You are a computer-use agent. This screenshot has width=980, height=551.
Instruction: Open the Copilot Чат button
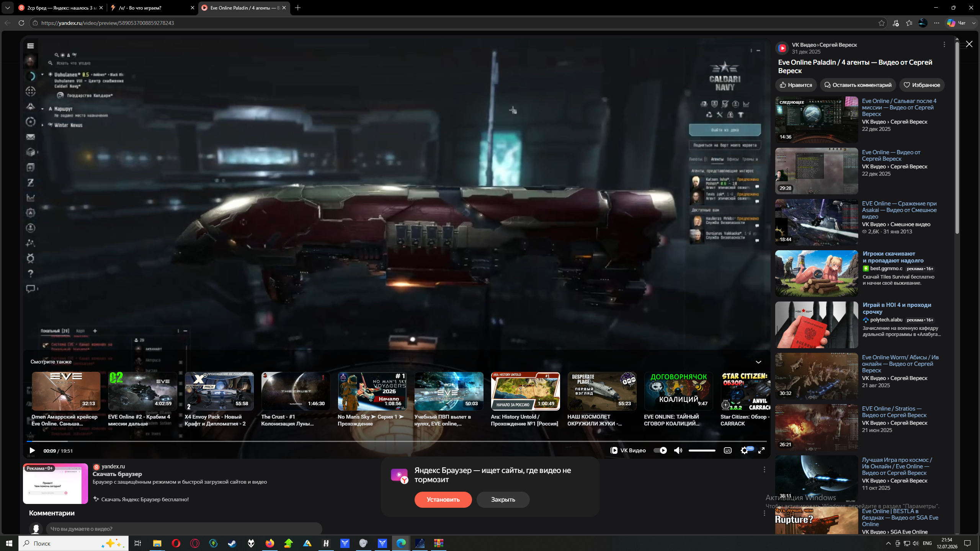coord(956,23)
